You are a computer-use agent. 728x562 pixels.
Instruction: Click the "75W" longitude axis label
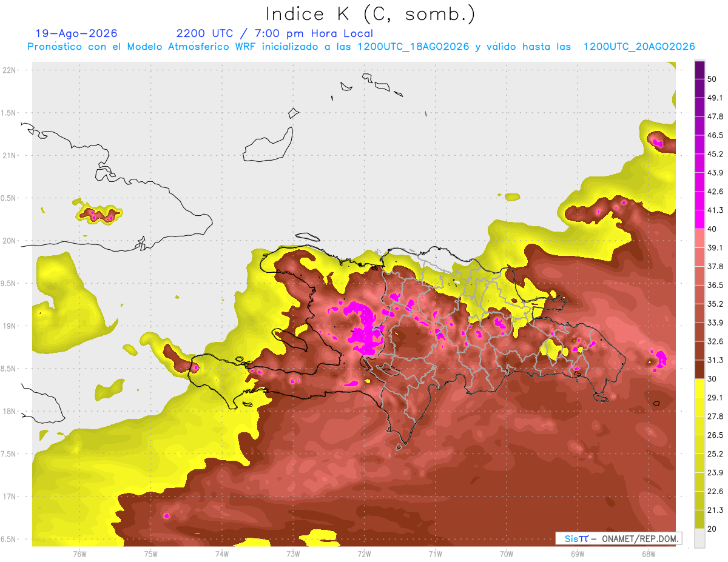tap(151, 554)
